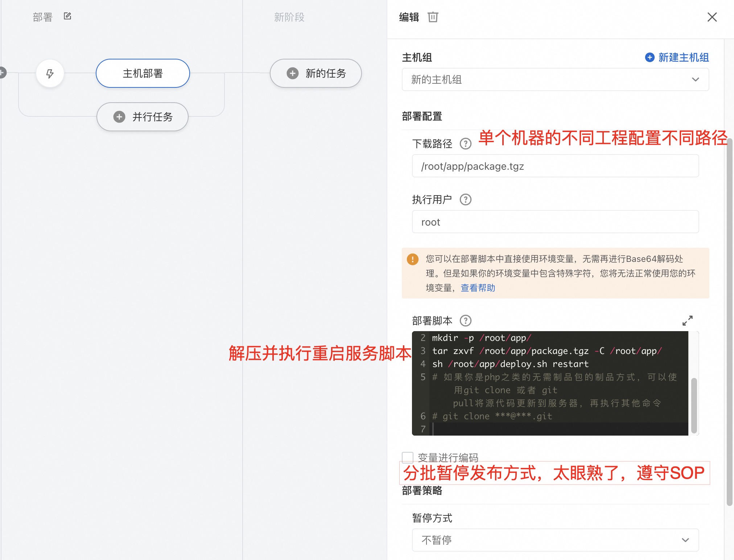734x560 pixels.
Task: Edit the 部署 stage name
Action: point(67,16)
